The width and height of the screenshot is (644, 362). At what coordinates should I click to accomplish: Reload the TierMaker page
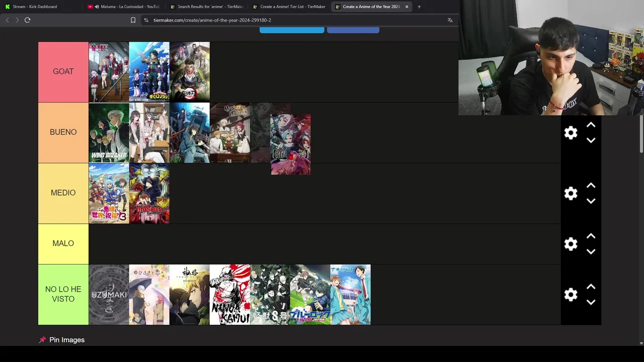tap(28, 20)
